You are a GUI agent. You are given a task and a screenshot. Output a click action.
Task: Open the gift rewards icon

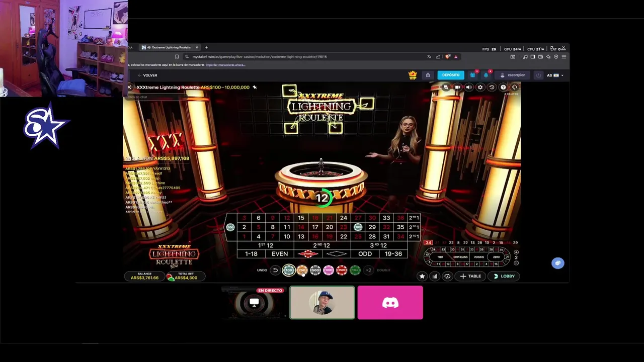click(x=473, y=75)
